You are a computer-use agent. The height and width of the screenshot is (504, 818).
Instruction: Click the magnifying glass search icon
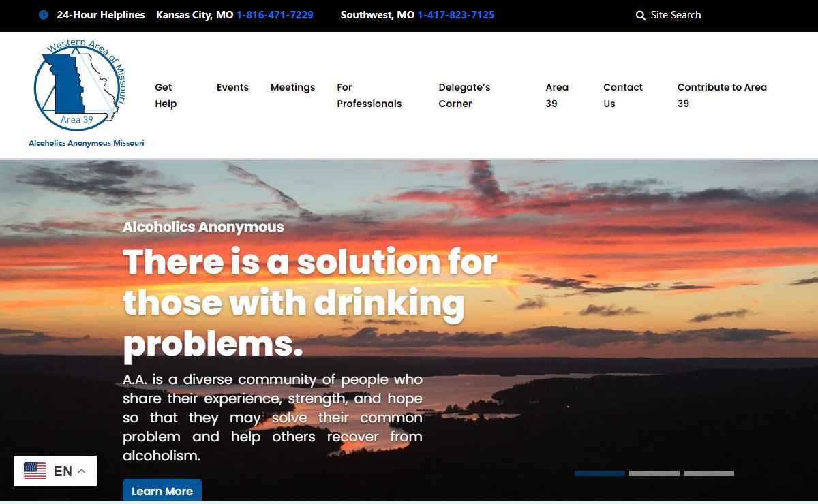[x=641, y=15]
